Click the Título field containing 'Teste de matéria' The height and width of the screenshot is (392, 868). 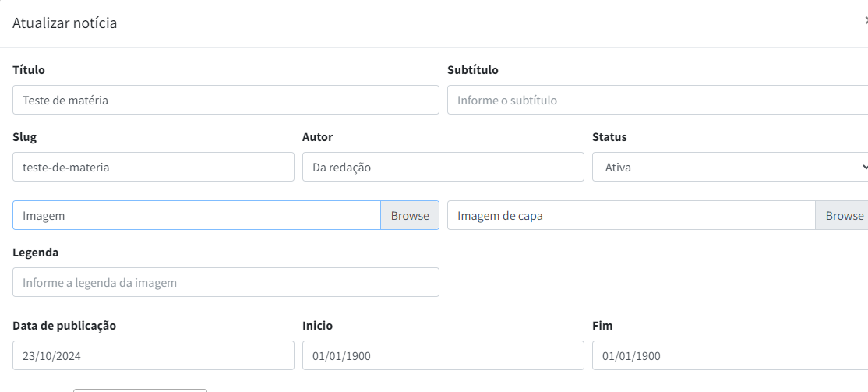(x=225, y=100)
